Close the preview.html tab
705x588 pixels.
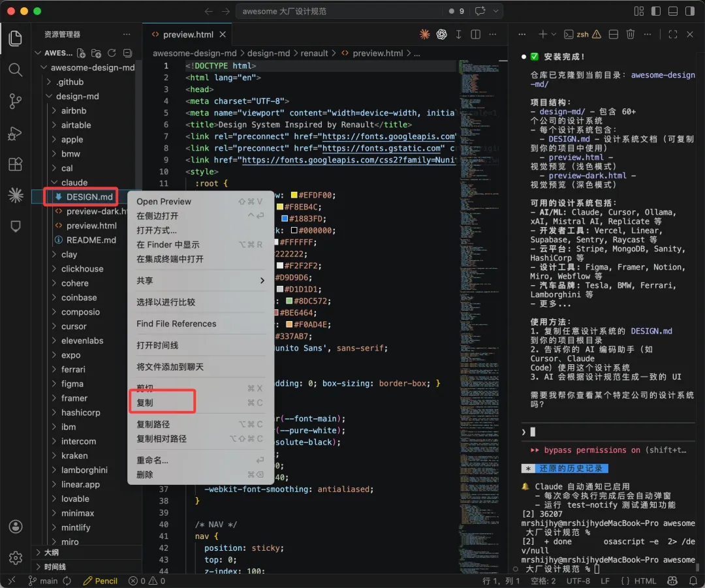click(x=223, y=35)
